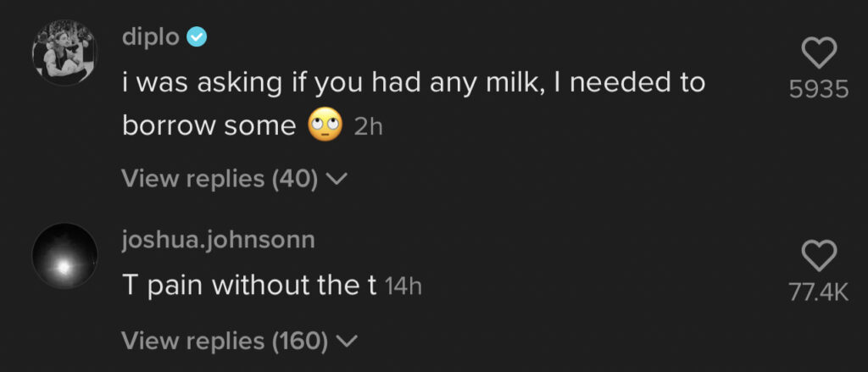
Task: Click the View replies (40) text
Action: [x=220, y=179]
